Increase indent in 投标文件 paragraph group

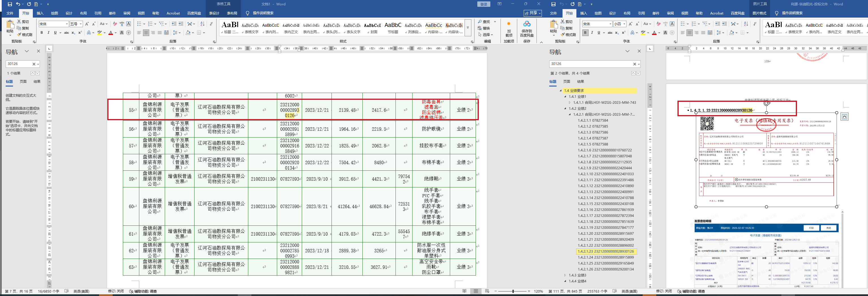click(x=724, y=24)
